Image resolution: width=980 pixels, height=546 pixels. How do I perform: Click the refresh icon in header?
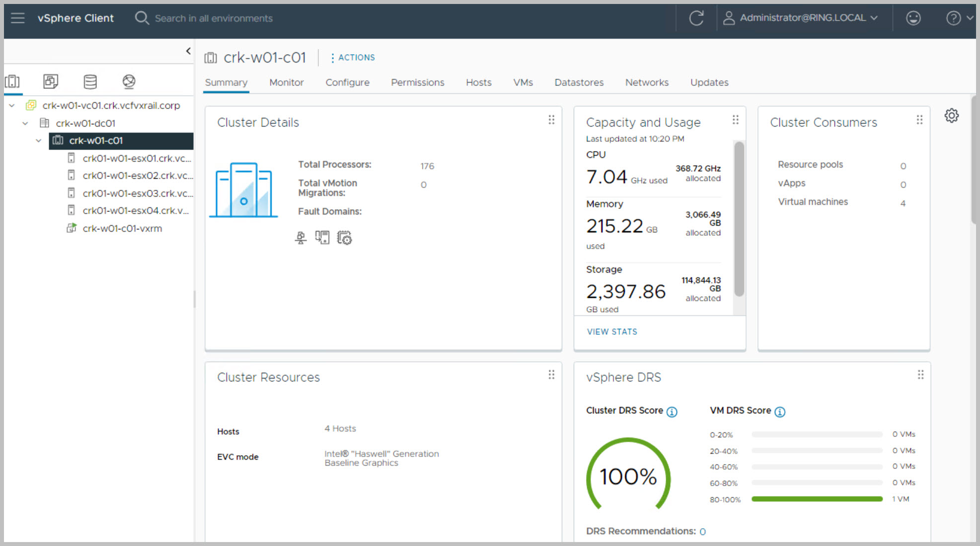pyautogui.click(x=696, y=18)
